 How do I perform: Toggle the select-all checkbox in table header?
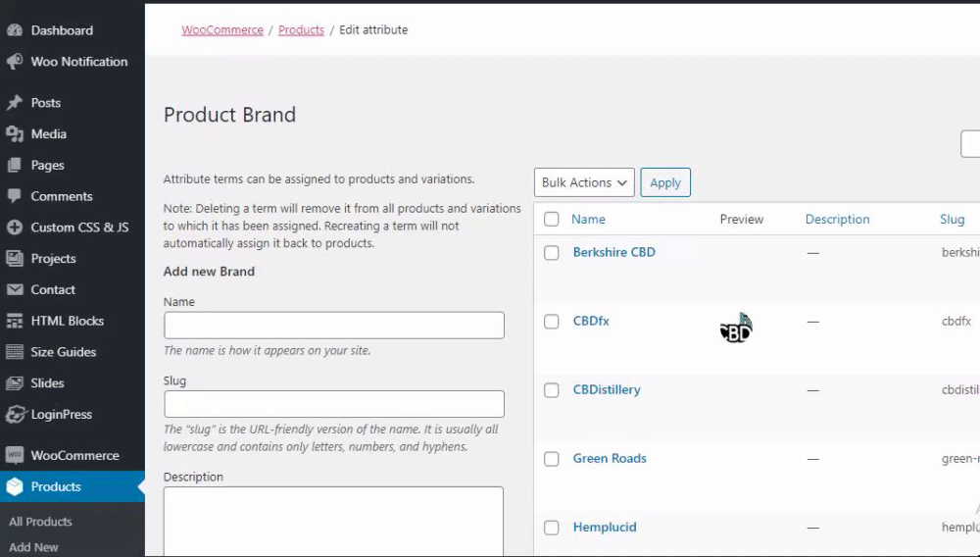point(552,220)
